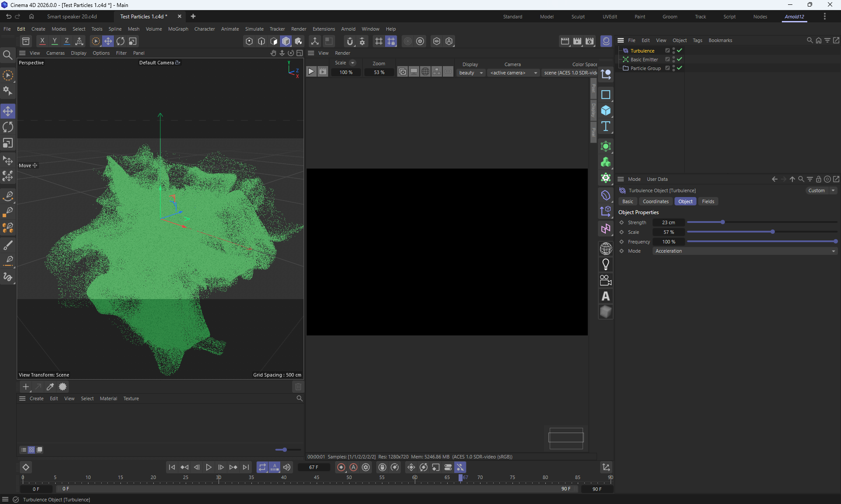Select the Rotate tool in left toolbar
Viewport: 841px width, 504px height.
(x=8, y=127)
